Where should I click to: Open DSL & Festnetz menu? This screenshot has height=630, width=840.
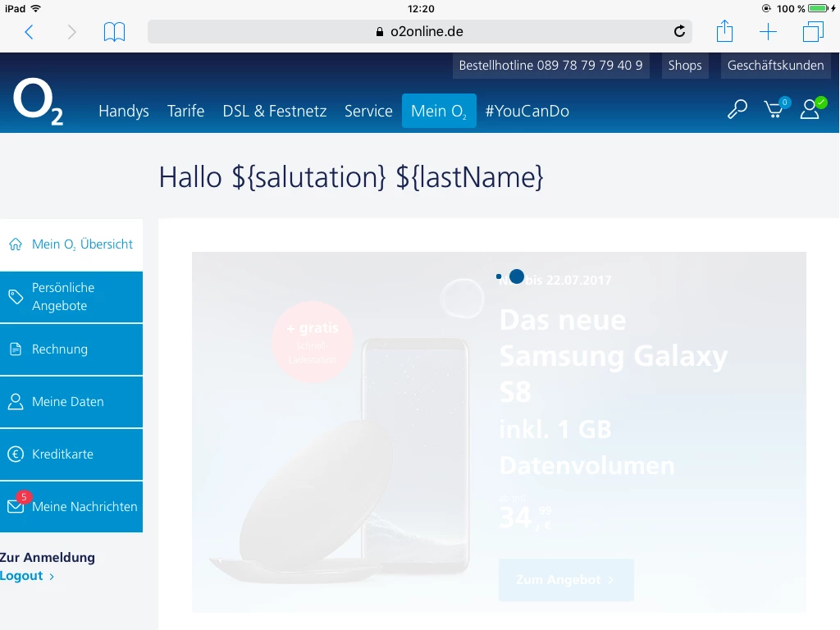274,111
